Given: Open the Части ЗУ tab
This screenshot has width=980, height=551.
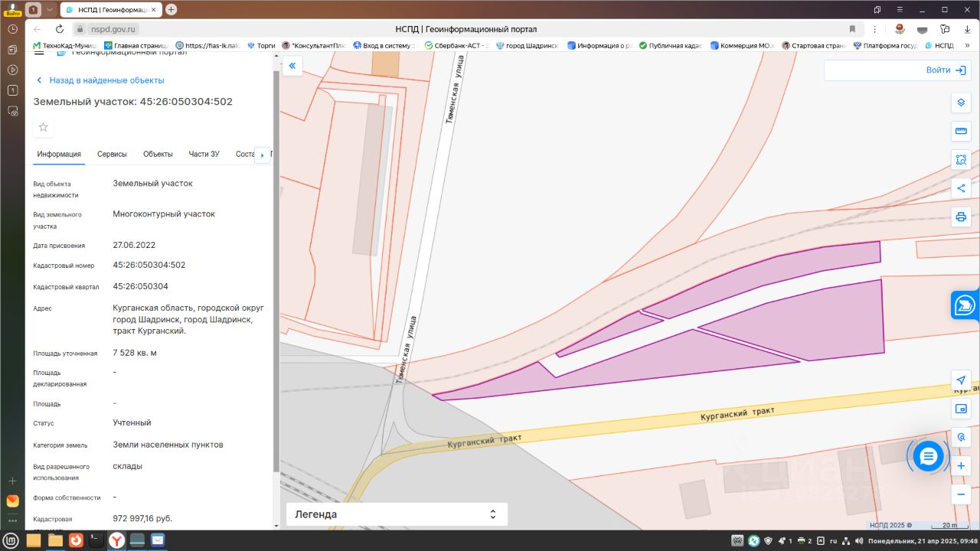Looking at the screenshot, I should coord(204,154).
